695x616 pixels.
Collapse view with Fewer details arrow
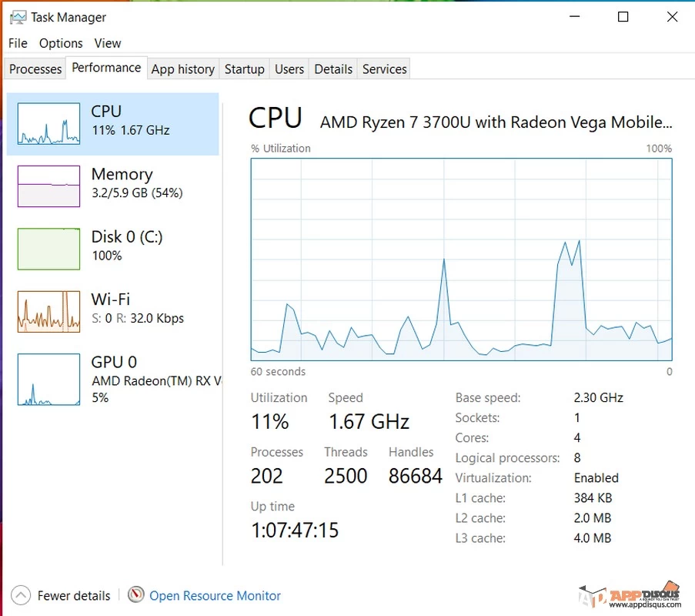click(21, 595)
